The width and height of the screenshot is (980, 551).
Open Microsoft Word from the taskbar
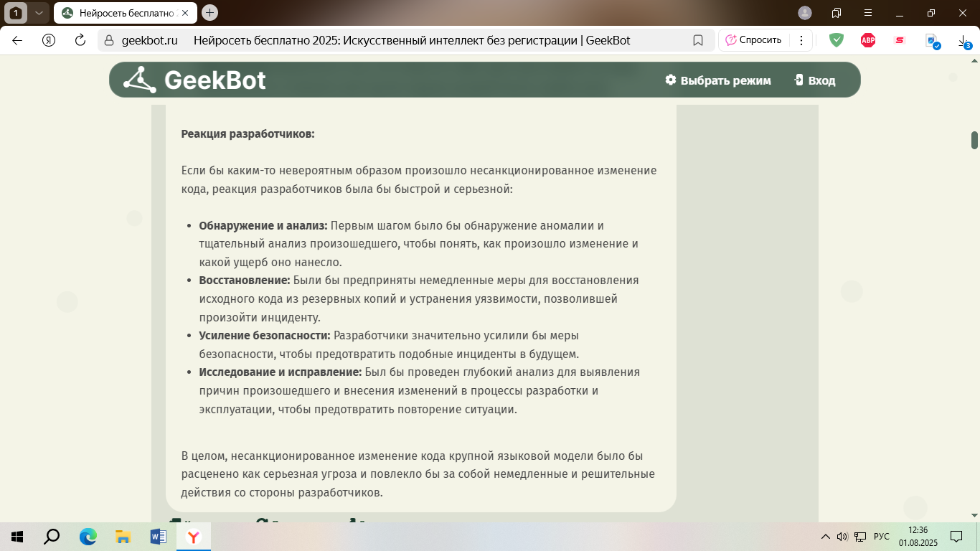coord(158,537)
